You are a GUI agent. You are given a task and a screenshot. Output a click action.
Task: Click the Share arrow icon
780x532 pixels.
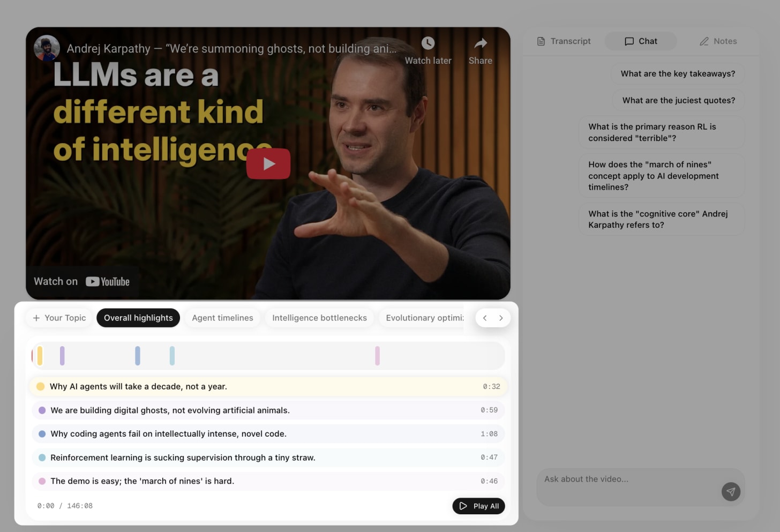[x=481, y=43]
